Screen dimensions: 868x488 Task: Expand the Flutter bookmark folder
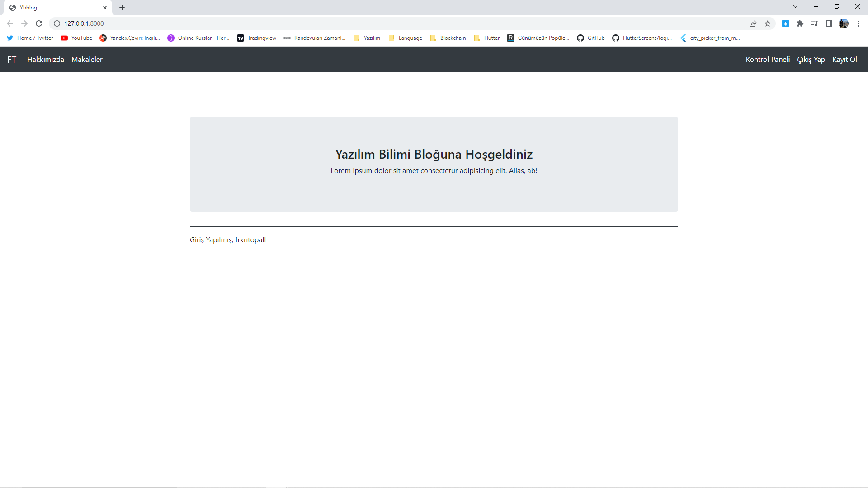487,38
